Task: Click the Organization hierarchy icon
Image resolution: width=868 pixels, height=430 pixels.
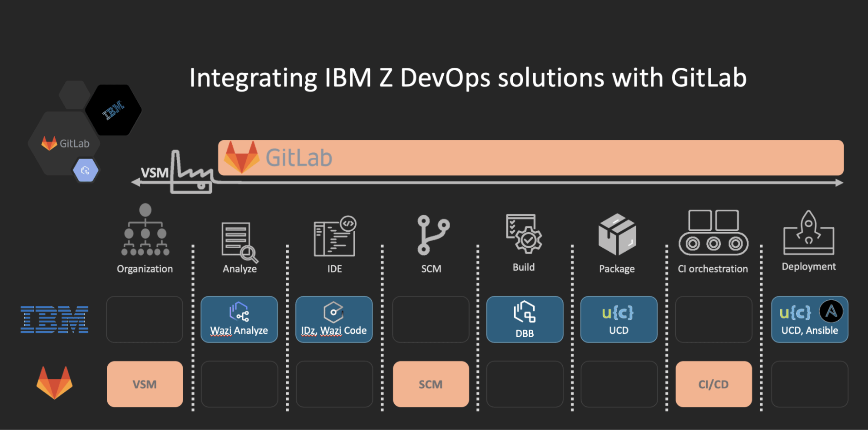Action: (145, 230)
